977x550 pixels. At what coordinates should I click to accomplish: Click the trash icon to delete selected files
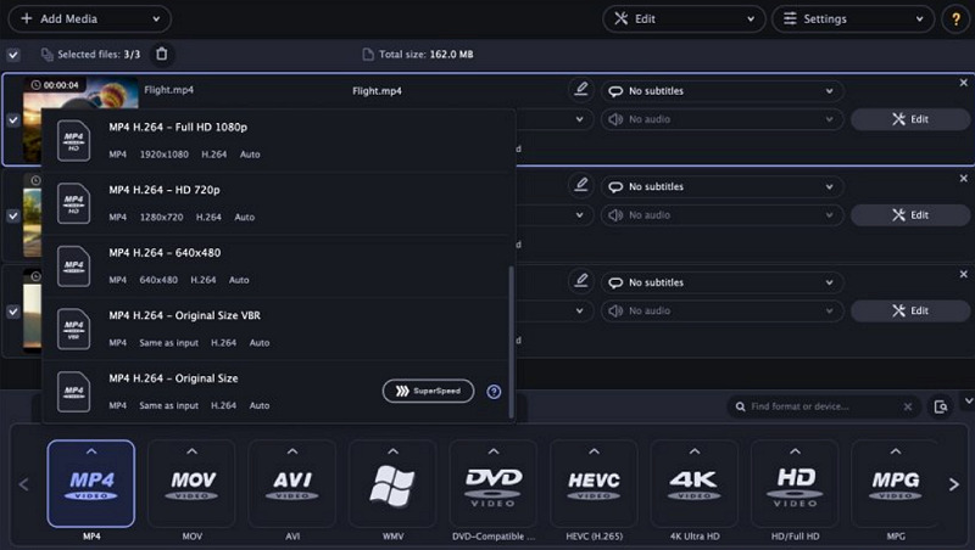[162, 55]
